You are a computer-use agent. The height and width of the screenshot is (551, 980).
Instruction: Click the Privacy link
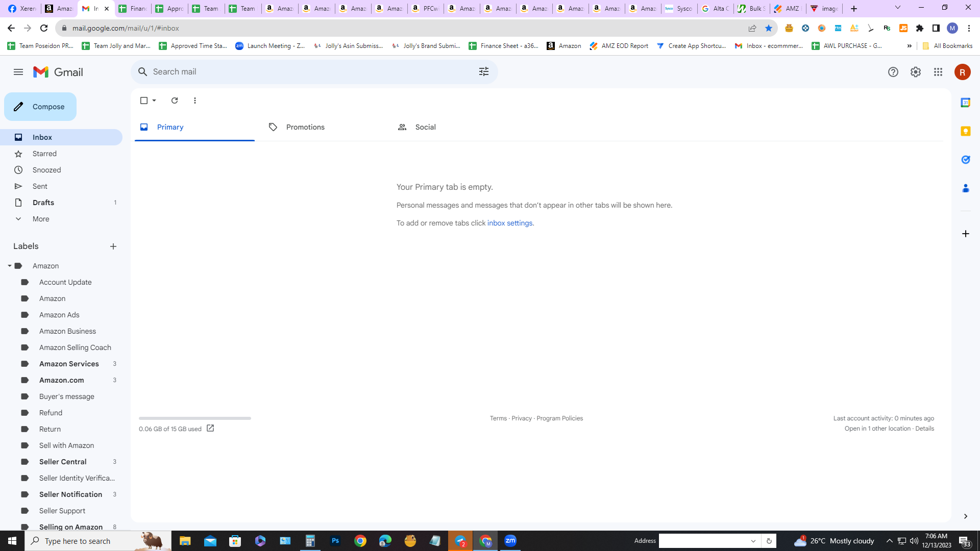point(522,418)
